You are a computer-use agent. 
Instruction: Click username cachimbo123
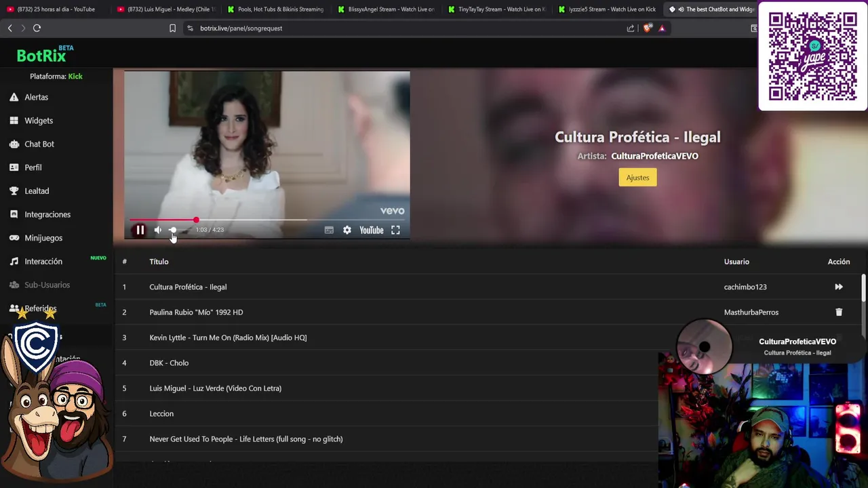click(745, 287)
